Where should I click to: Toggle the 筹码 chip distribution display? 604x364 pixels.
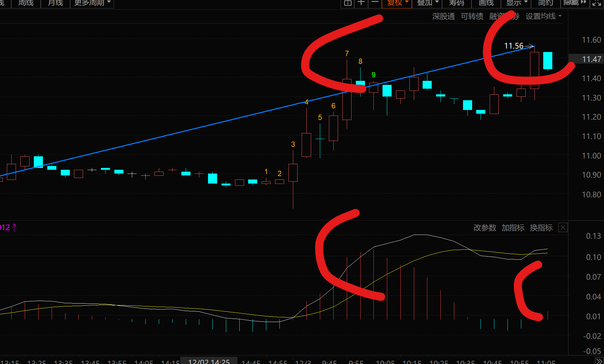coord(456,3)
